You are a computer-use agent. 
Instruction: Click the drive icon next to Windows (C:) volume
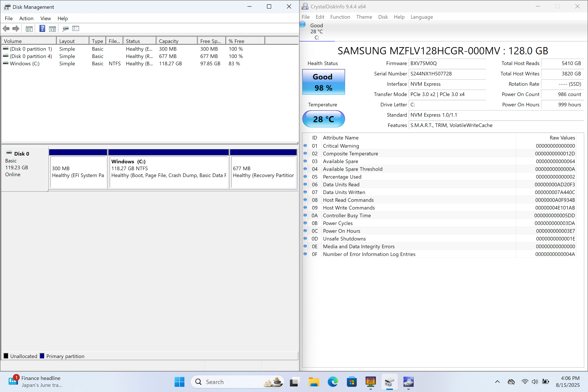click(x=6, y=63)
